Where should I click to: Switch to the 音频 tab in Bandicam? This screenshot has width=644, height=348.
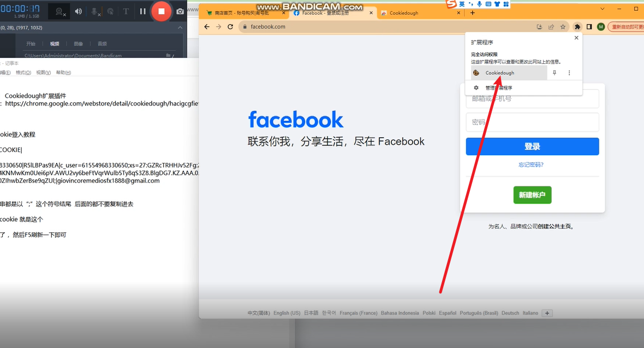click(102, 44)
